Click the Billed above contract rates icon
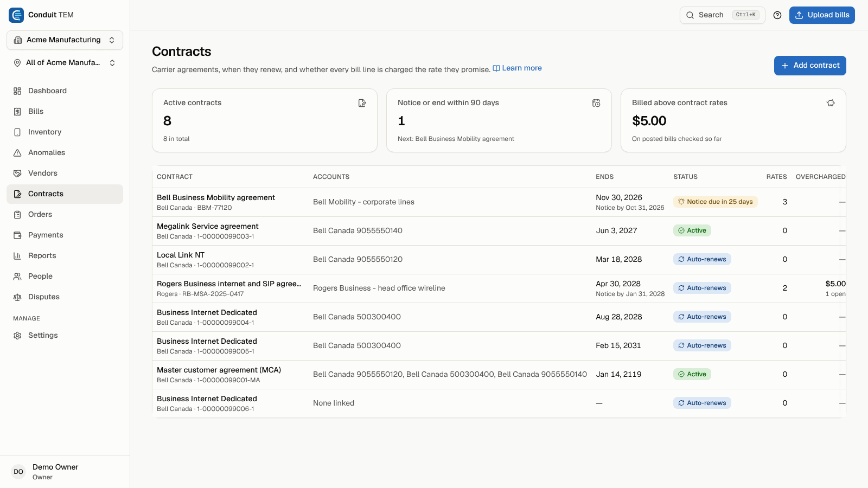Image resolution: width=868 pixels, height=488 pixels. pos(831,103)
